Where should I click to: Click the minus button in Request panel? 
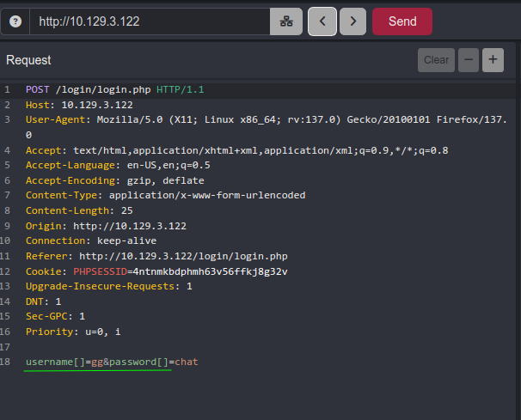pos(469,60)
